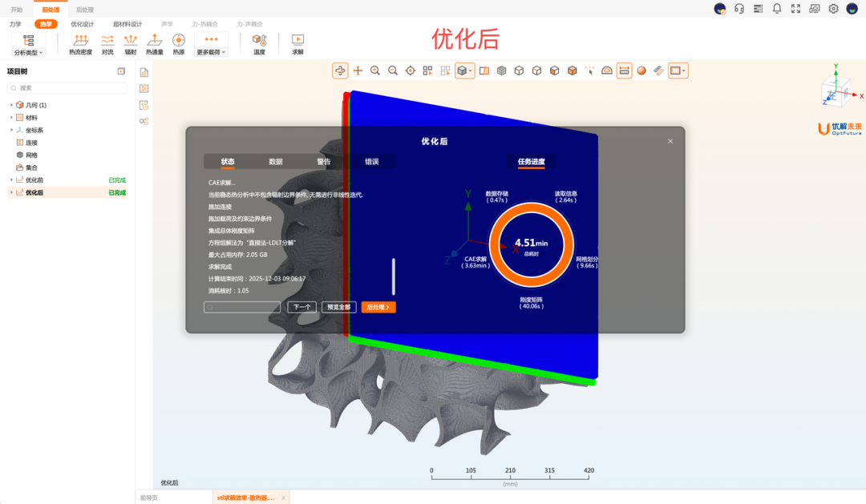Click the 预览全部 button

tap(339, 307)
